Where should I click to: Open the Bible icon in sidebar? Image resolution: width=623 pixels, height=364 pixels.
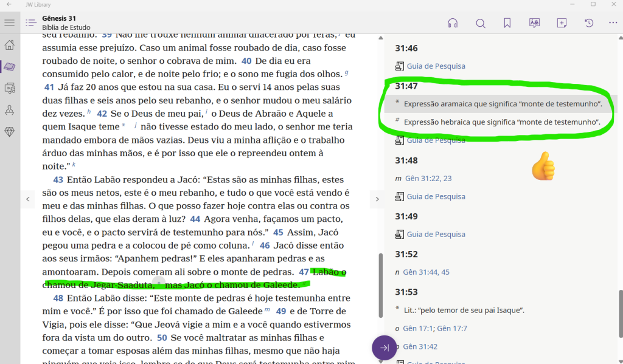[10, 67]
